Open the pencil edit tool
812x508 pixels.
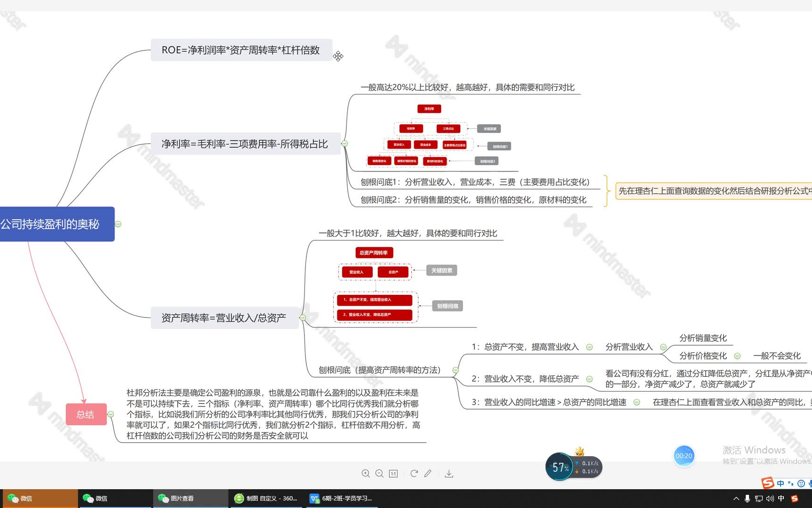click(x=428, y=474)
